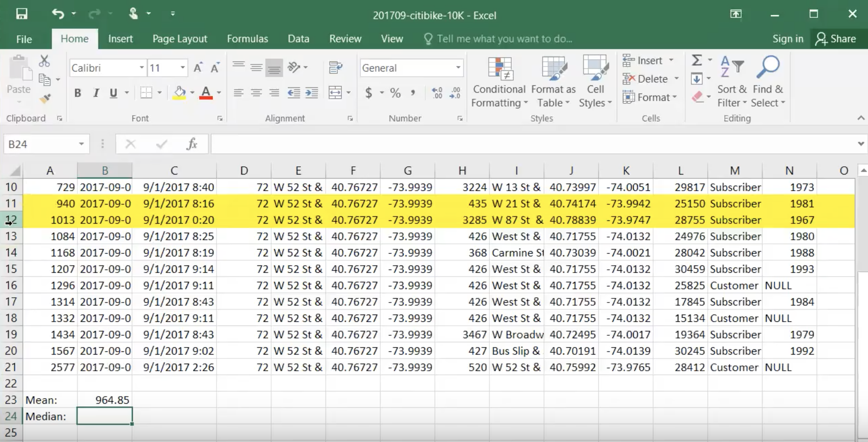Apply yellow Fill Color bucket
The width and height of the screenshot is (868, 442).
pos(180,93)
